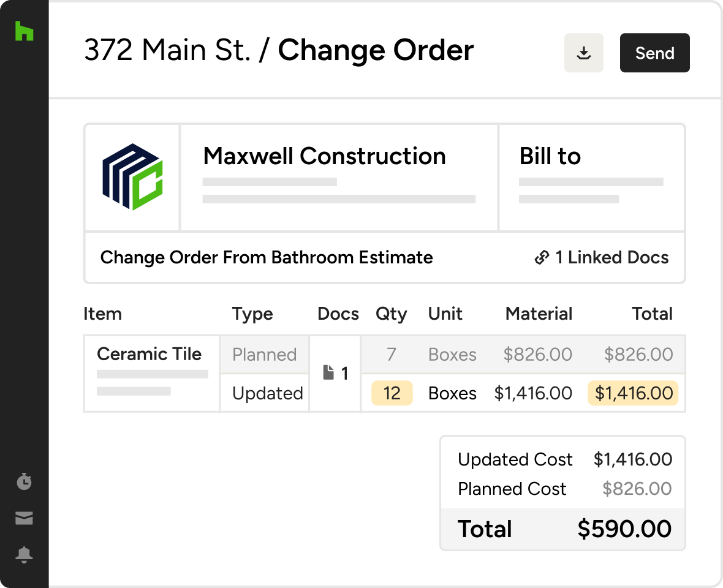
Task: Click the Bill to section
Action: click(550, 157)
